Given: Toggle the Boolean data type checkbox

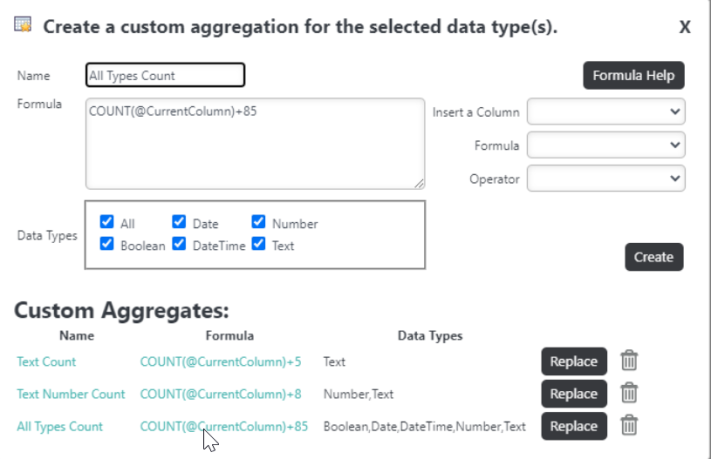Looking at the screenshot, I should click(x=107, y=244).
